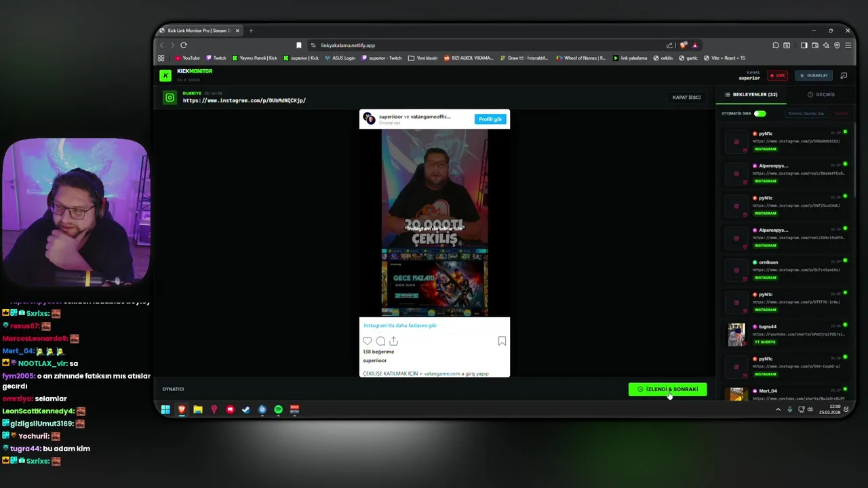Toggle the OTOMATİK SIRA switch
This screenshot has height=488, width=868.
pos(759,113)
